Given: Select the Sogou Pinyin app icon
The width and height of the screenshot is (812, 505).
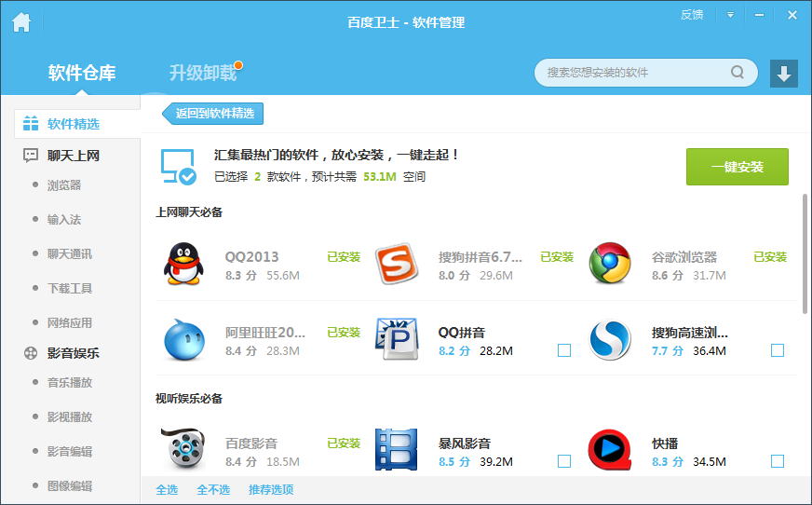Looking at the screenshot, I should 397,265.
